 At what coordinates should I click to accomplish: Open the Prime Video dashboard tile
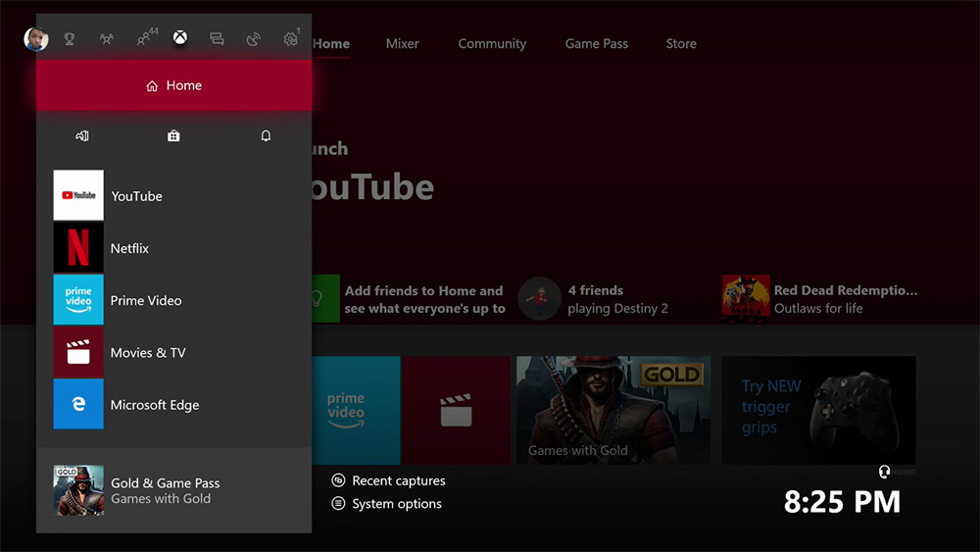[x=357, y=410]
